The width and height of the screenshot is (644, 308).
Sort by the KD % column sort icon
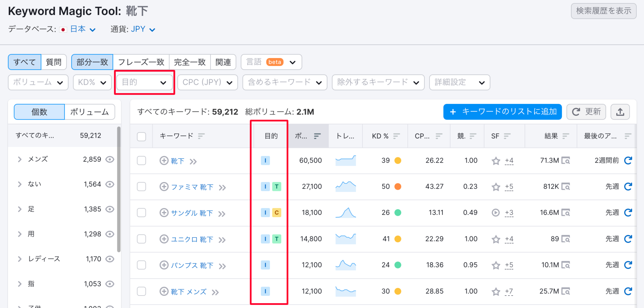pyautogui.click(x=396, y=136)
